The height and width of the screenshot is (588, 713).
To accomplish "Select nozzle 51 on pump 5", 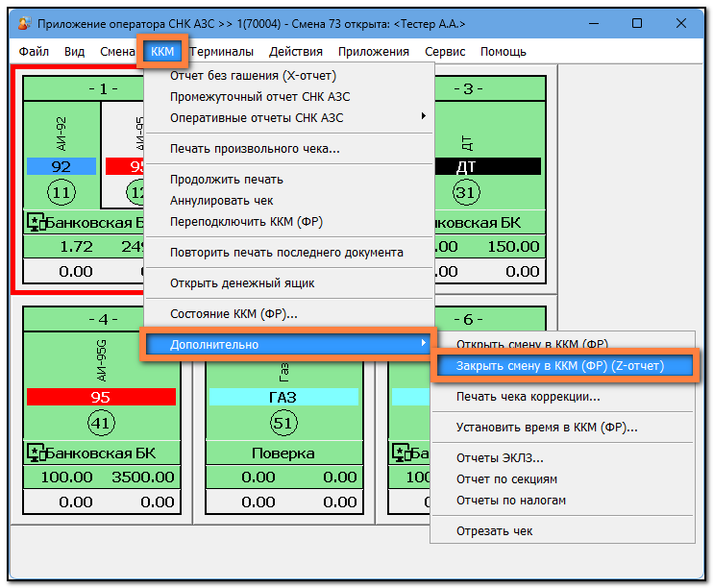I will [283, 424].
